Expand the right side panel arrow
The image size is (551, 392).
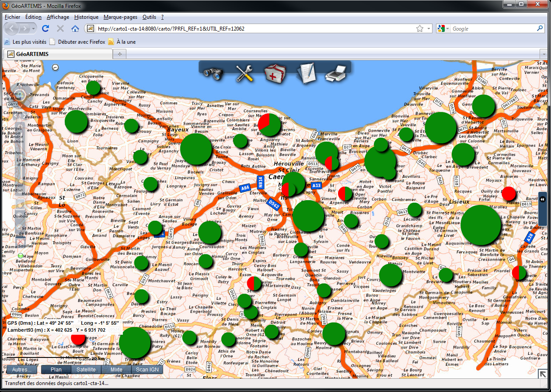543,199
